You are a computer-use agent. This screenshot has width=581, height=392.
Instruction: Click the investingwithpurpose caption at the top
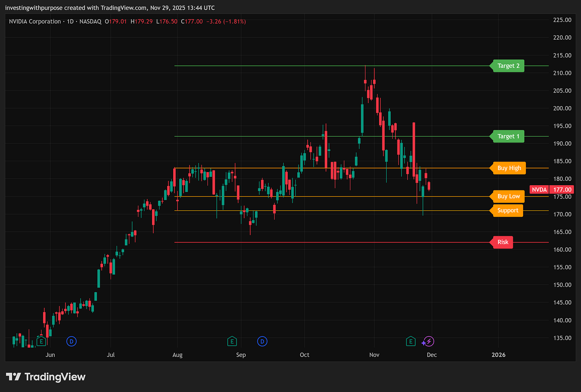click(x=110, y=8)
